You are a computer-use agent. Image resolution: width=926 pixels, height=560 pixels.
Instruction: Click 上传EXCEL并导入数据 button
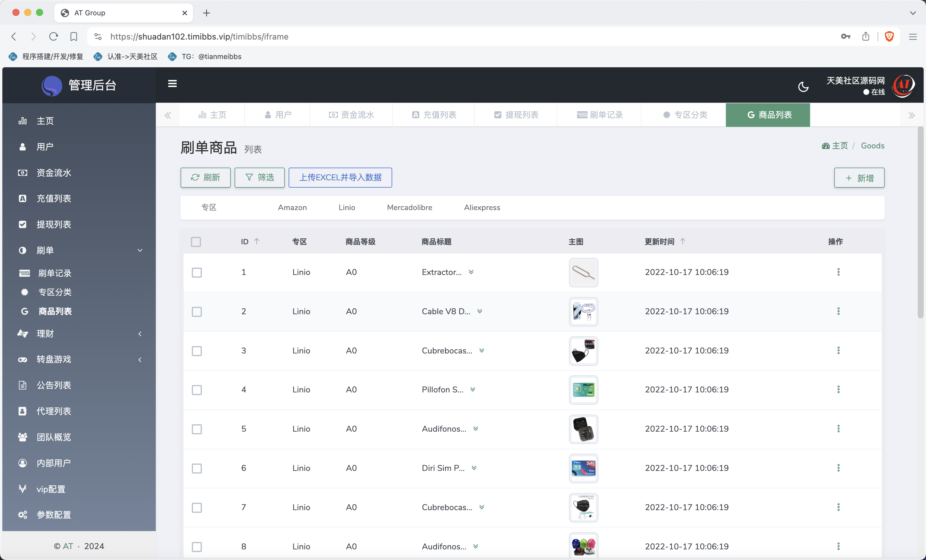(x=340, y=177)
